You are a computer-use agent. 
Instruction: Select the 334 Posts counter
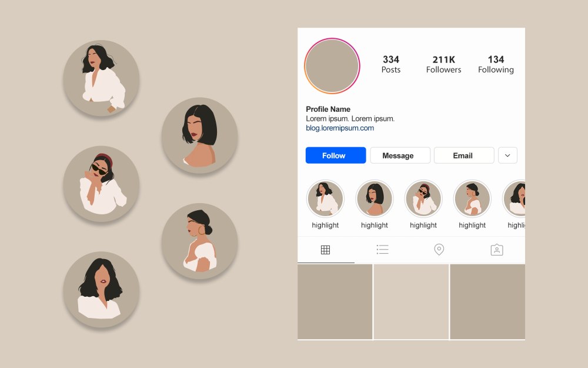[391, 64]
